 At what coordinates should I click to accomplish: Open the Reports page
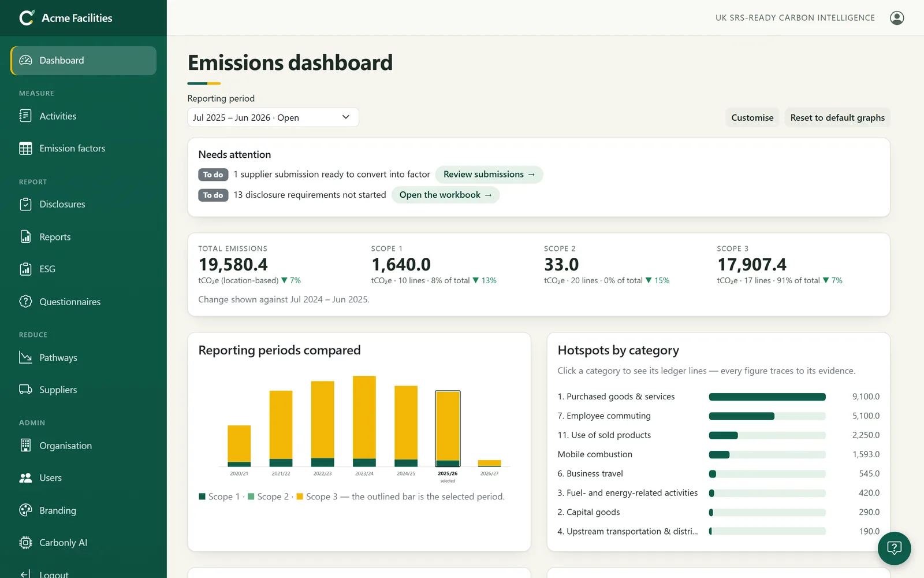[x=83, y=237]
